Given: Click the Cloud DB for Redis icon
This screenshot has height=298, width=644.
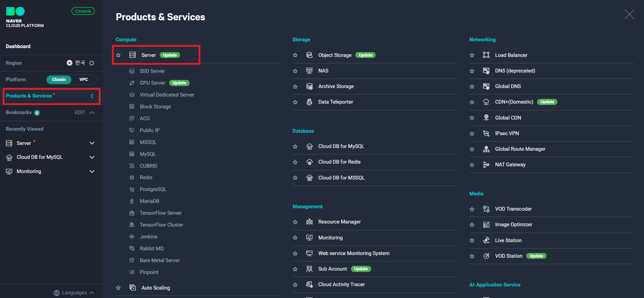Looking at the screenshot, I should (309, 162).
